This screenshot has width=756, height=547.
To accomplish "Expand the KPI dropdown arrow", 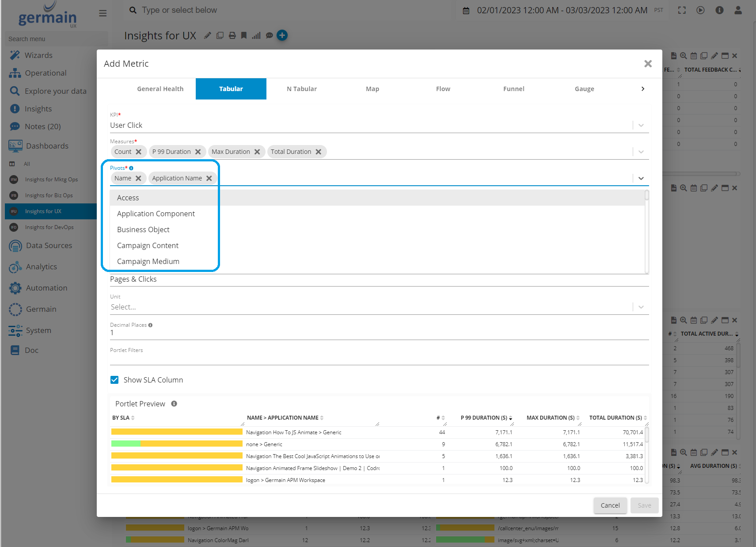I will tap(641, 126).
